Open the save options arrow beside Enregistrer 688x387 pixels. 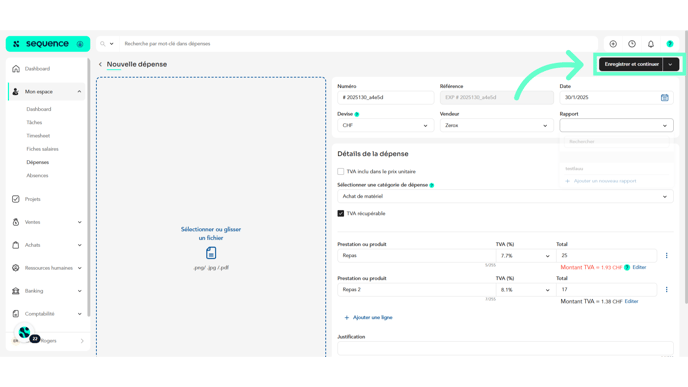click(670, 64)
